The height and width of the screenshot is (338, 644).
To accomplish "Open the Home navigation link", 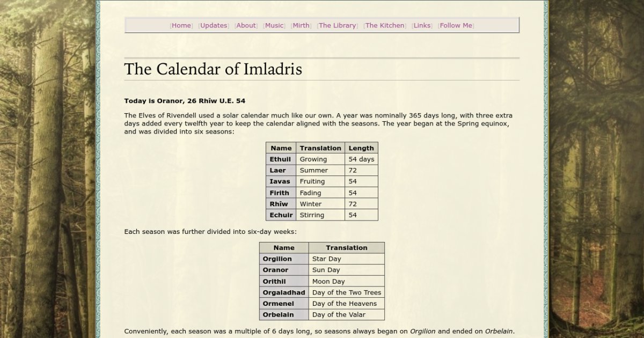I will (x=181, y=25).
